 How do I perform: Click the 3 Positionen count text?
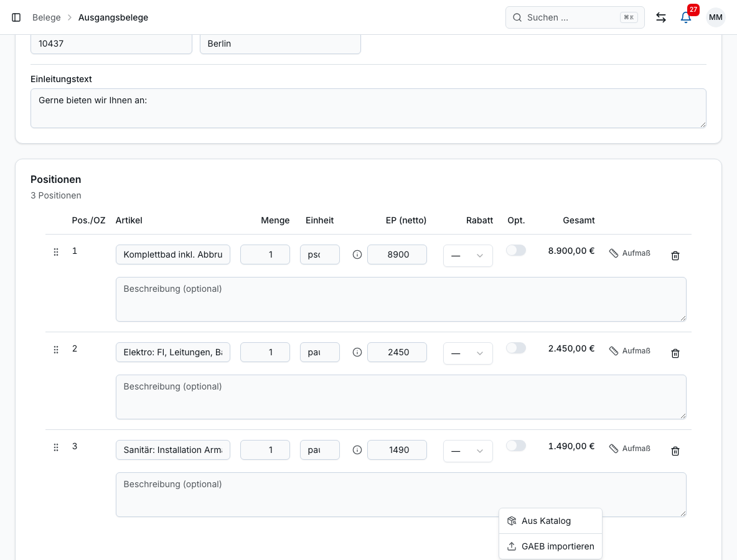(x=56, y=195)
